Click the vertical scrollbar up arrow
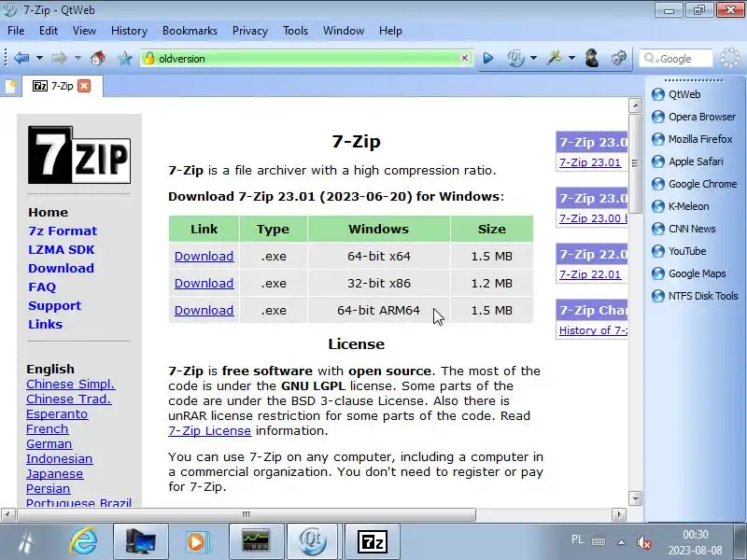 pyautogui.click(x=635, y=105)
